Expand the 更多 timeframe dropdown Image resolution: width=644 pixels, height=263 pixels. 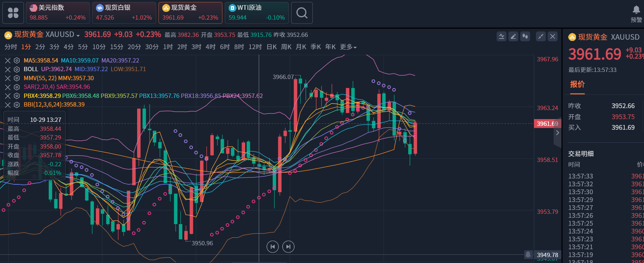click(348, 47)
